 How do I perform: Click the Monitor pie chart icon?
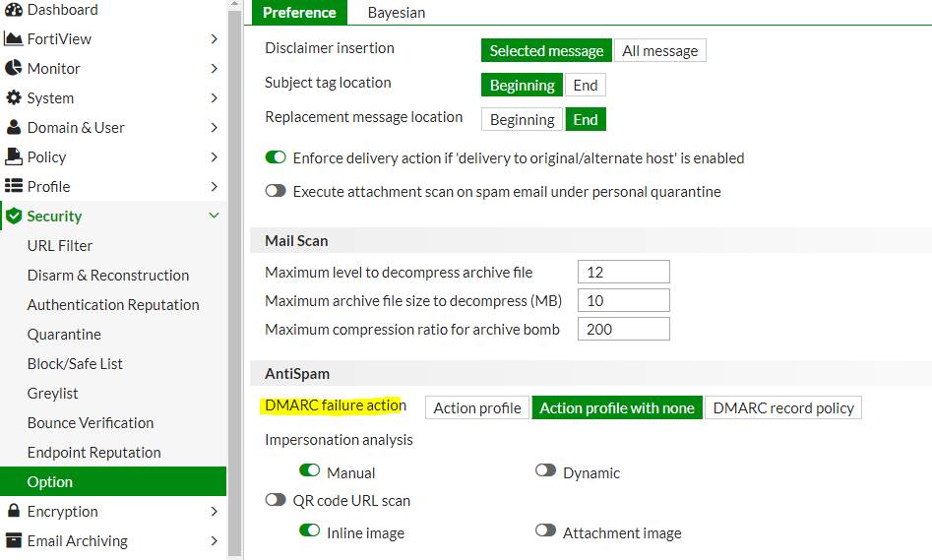(x=14, y=69)
